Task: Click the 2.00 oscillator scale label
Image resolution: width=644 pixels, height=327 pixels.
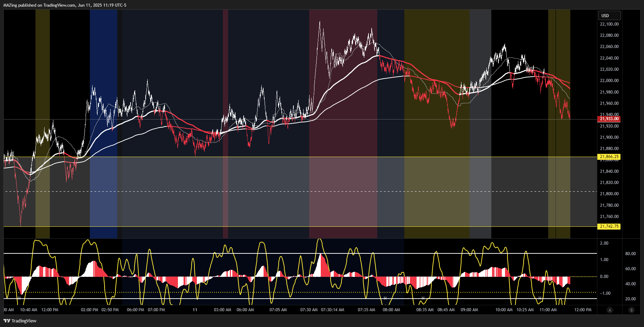Action: coord(604,243)
